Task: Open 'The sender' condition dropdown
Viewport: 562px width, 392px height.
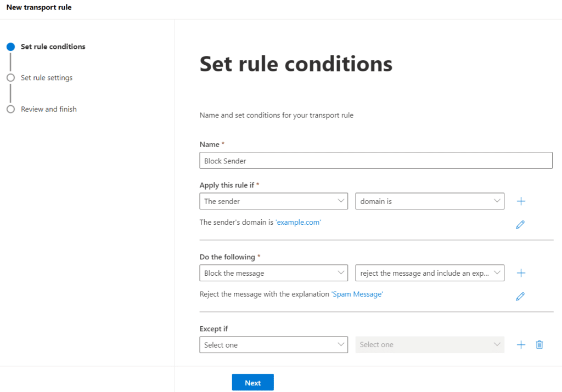Action: click(x=273, y=201)
